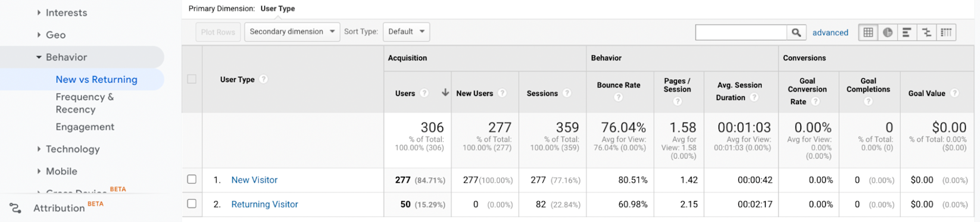Click the search magnifier button
Viewport: 980px width, 222px height.
click(x=796, y=32)
